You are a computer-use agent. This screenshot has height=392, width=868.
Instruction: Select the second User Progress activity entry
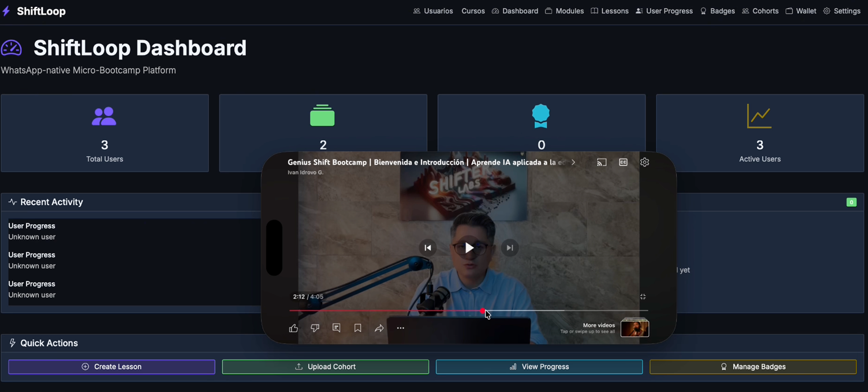pyautogui.click(x=32, y=260)
